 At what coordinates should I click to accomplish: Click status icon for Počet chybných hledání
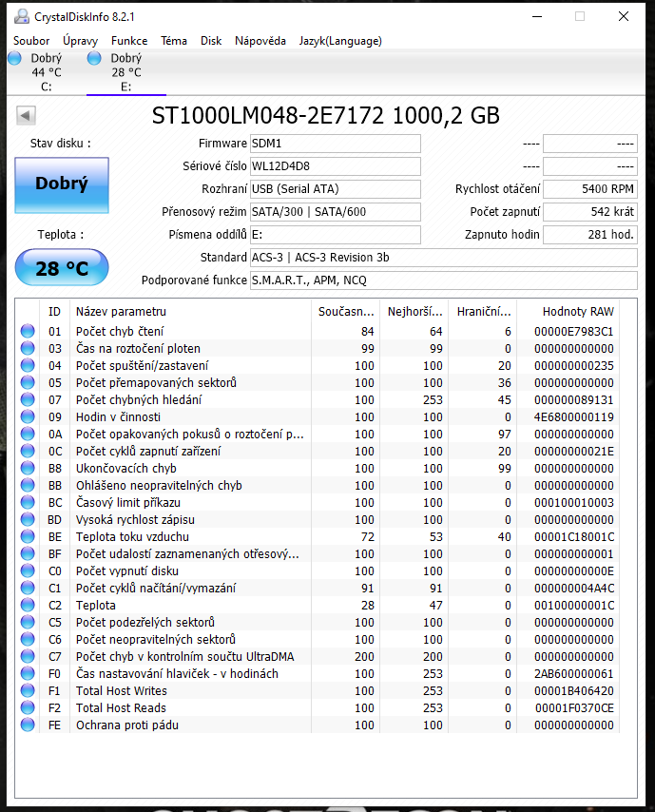28,399
